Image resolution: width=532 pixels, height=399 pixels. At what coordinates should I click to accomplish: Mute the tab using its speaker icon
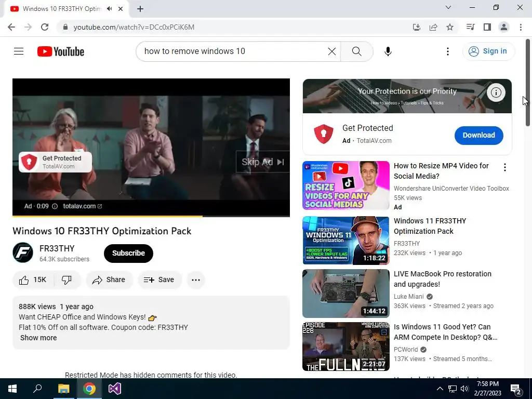[109, 9]
